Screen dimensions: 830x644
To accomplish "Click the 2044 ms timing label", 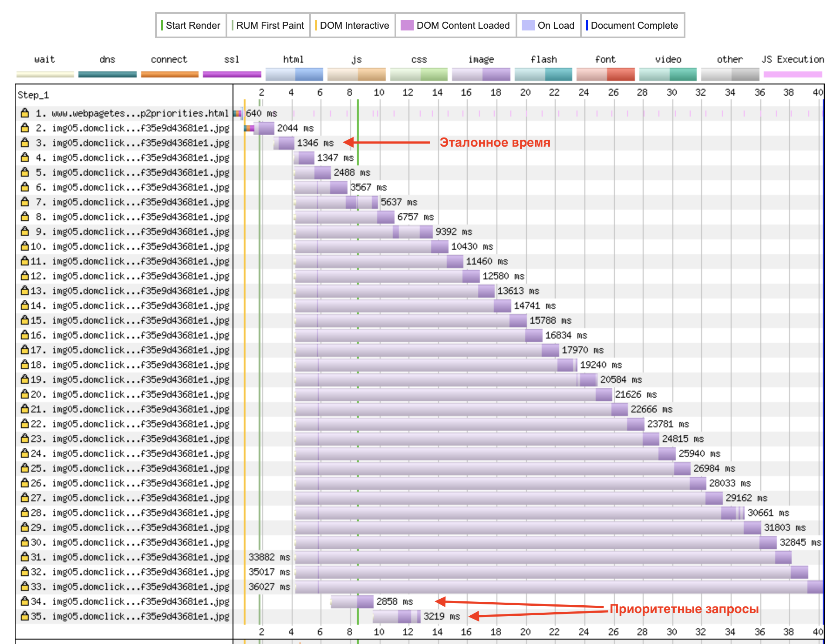I will [x=295, y=128].
